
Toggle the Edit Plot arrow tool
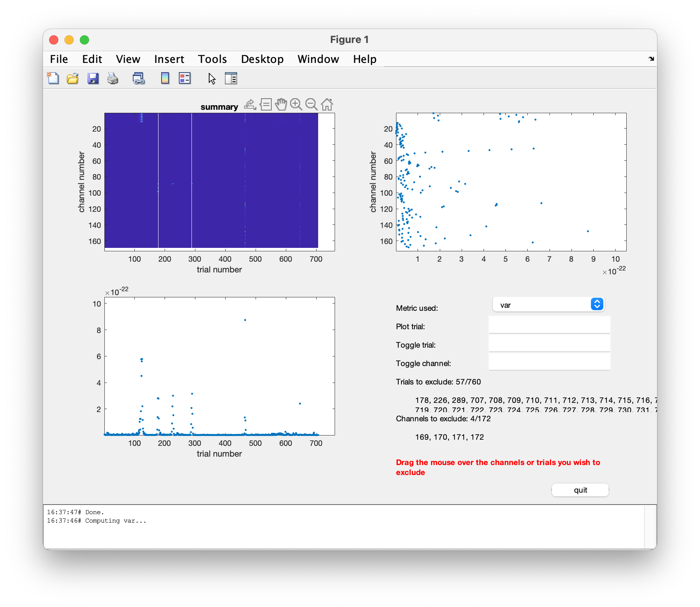[x=212, y=78]
